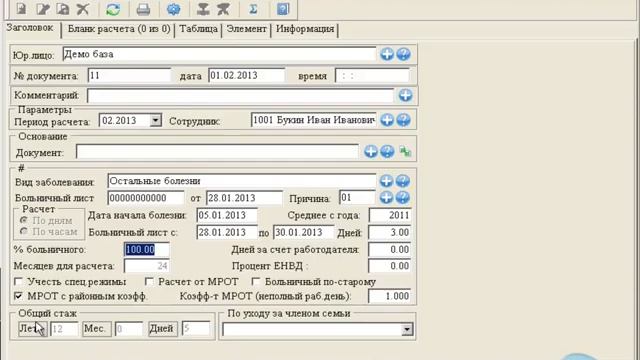The height and width of the screenshot is (360, 640).
Task: Click % больничного field with 100.00
Action: pyautogui.click(x=147, y=249)
